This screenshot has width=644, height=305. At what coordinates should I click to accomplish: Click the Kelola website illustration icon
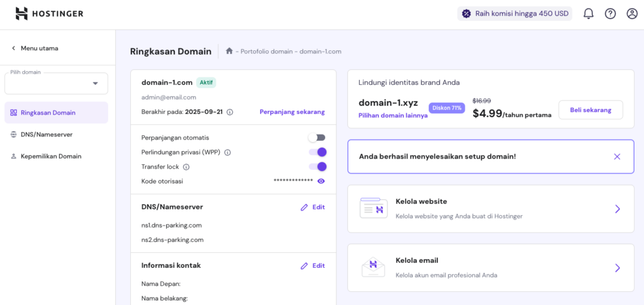tap(374, 208)
